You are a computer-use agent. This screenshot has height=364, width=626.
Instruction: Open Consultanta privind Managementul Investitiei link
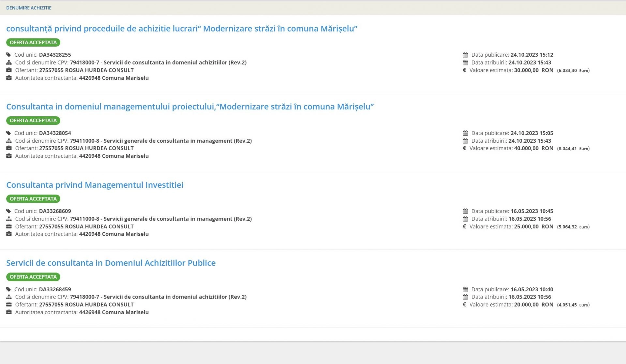point(95,185)
